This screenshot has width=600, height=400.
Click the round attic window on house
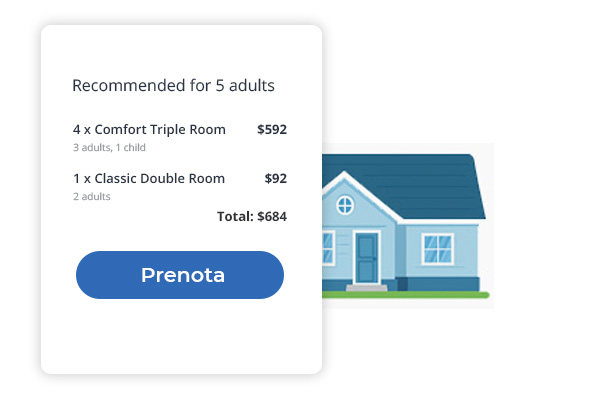pyautogui.click(x=344, y=206)
